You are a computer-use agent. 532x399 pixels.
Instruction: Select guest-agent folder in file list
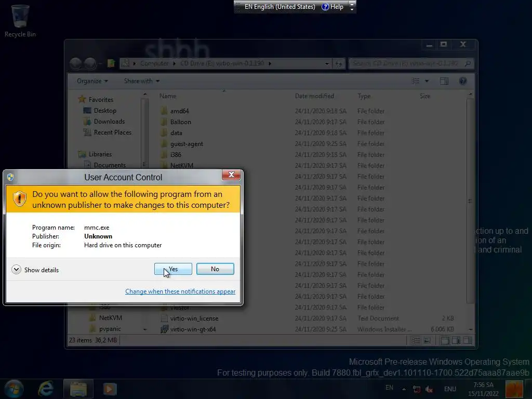[187, 143]
